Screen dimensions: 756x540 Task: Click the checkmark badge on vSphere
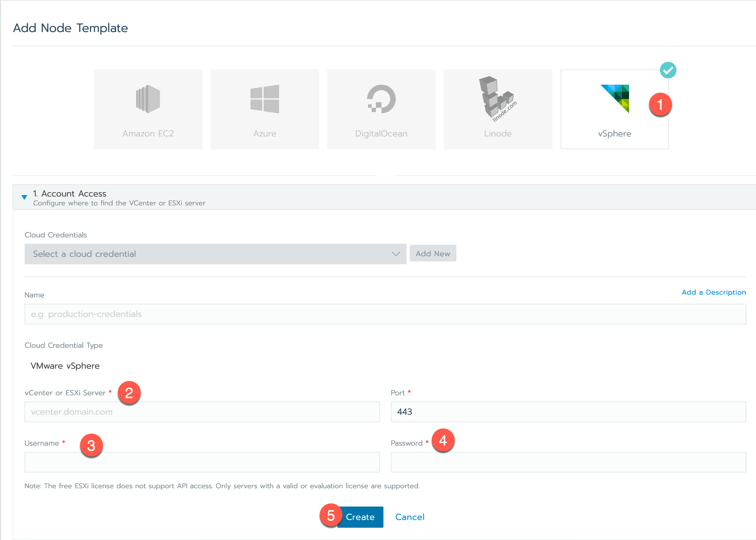pyautogui.click(x=668, y=70)
